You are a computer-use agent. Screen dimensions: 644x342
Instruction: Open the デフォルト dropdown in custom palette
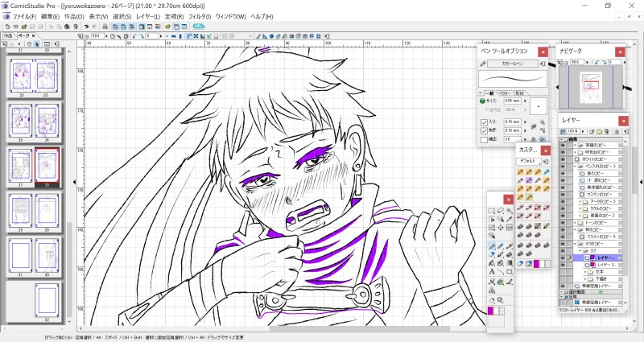coord(529,162)
